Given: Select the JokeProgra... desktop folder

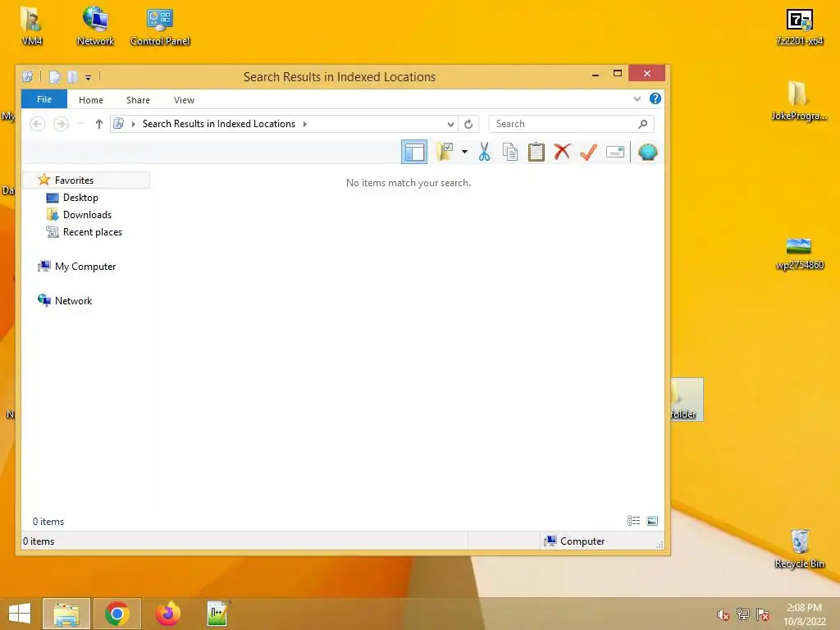Looking at the screenshot, I should pyautogui.click(x=799, y=101).
